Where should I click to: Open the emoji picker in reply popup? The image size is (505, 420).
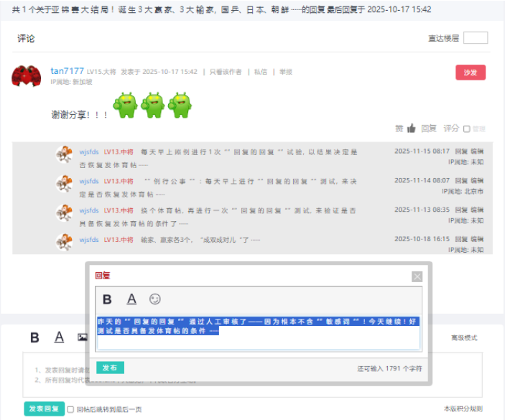pyautogui.click(x=155, y=299)
